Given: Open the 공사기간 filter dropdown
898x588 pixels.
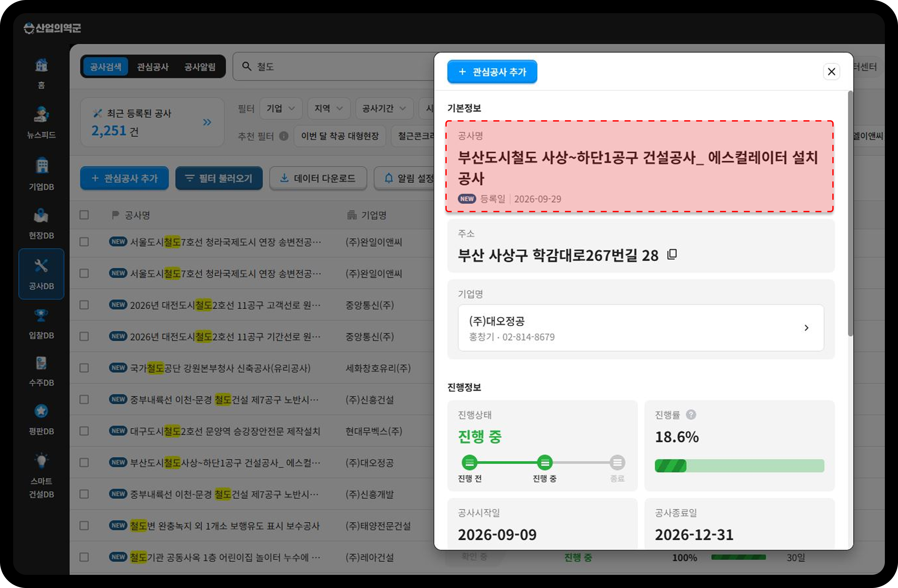Looking at the screenshot, I should point(385,109).
